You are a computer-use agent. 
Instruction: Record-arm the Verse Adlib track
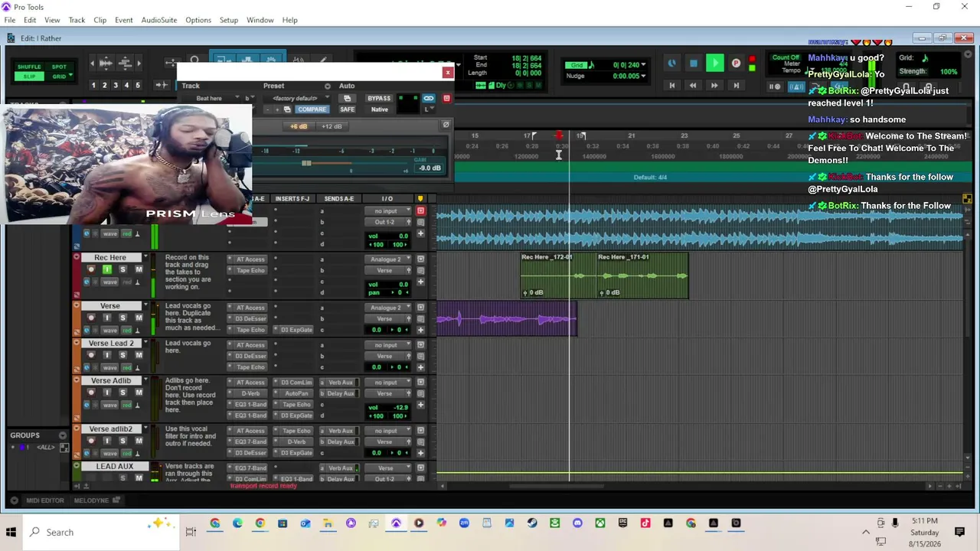(91, 393)
